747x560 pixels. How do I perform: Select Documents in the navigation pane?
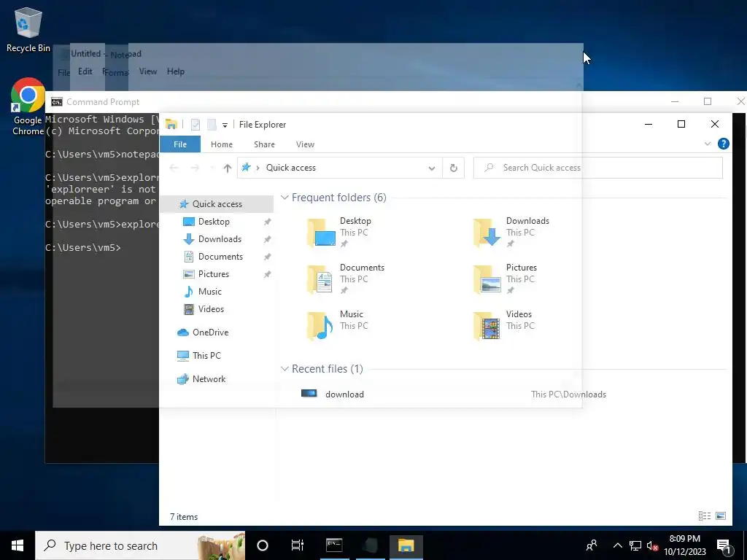click(x=220, y=257)
